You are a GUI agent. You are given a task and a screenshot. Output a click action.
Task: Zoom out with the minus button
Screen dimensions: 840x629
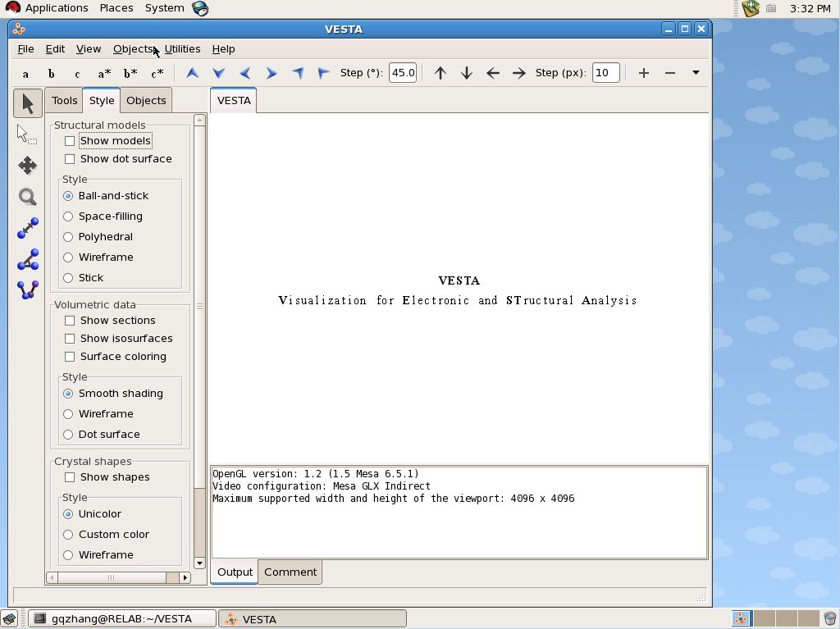(x=669, y=73)
